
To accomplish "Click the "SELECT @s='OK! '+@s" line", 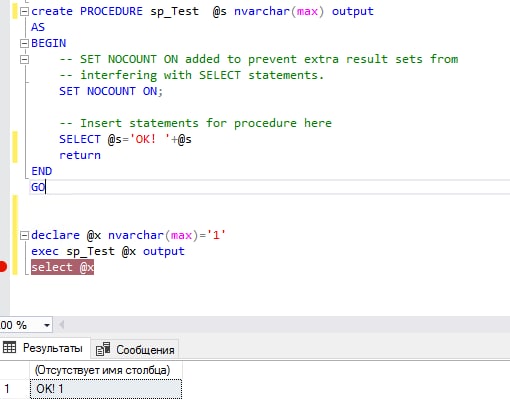I will coord(125,139).
